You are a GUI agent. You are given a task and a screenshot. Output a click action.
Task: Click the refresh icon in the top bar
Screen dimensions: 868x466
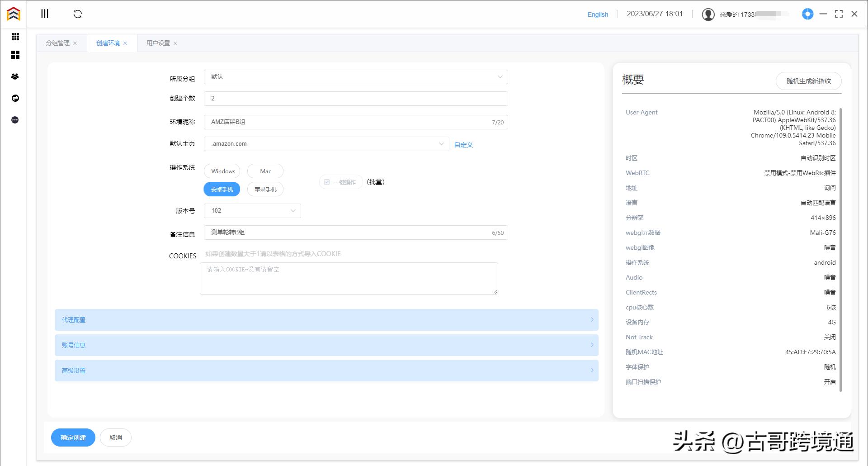78,14
